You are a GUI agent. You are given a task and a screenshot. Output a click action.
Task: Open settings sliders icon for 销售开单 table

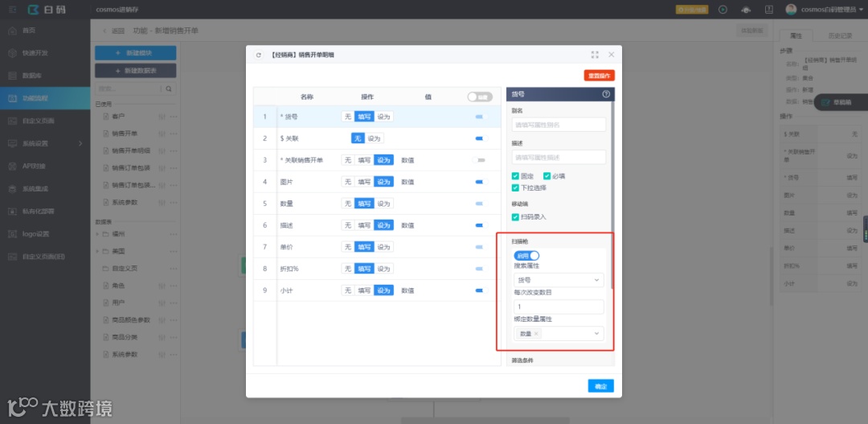162,134
